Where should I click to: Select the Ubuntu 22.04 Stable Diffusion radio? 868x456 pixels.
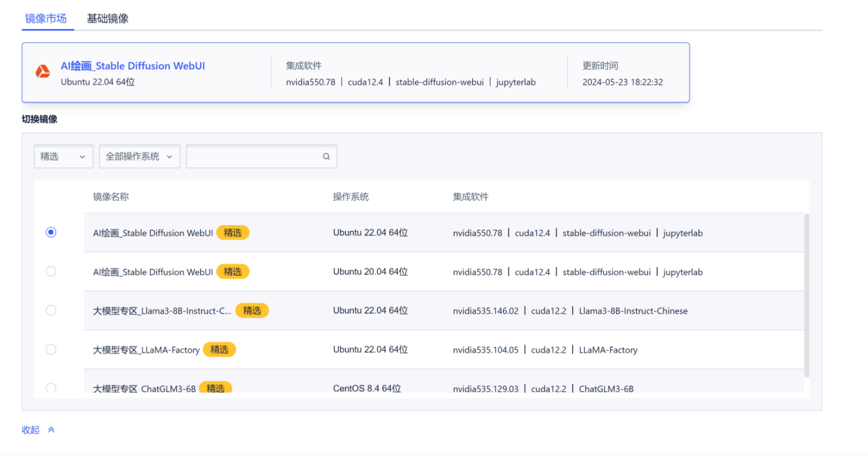[x=51, y=232]
